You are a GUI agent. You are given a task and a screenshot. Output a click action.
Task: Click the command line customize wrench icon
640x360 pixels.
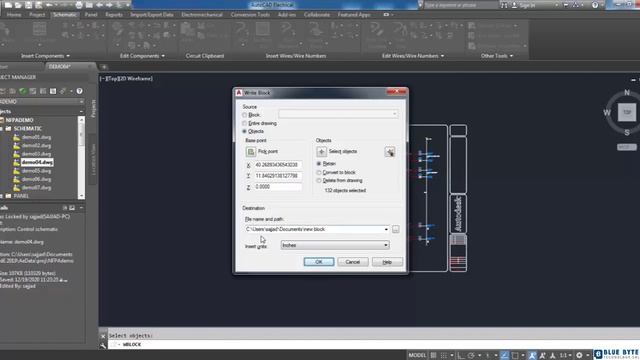(103, 345)
